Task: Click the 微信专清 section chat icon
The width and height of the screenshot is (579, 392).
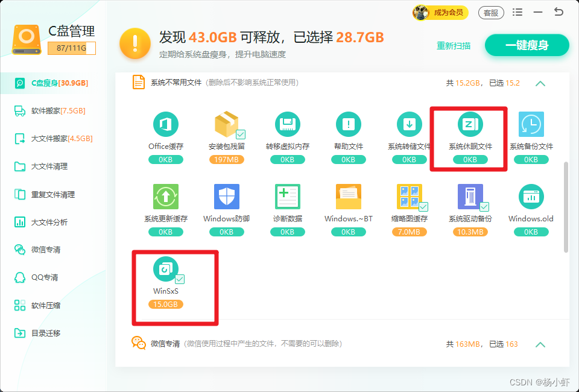Action: 139,343
